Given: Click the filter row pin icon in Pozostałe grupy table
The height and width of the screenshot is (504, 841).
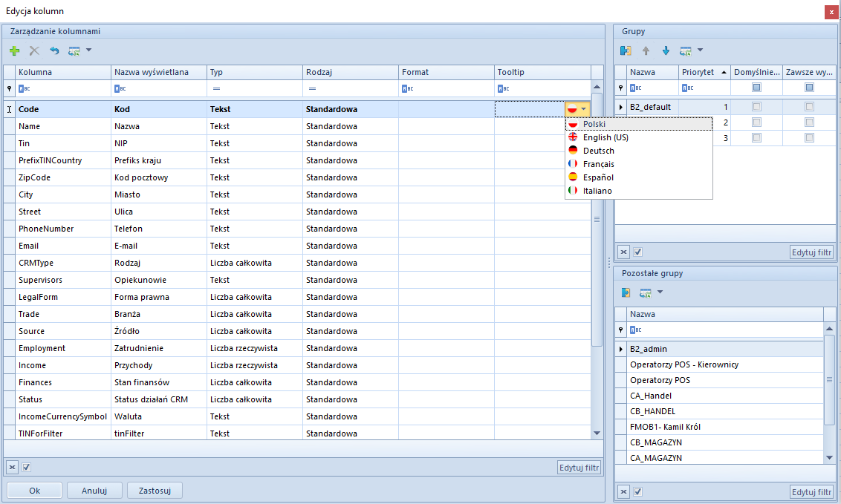Looking at the screenshot, I should 620,330.
